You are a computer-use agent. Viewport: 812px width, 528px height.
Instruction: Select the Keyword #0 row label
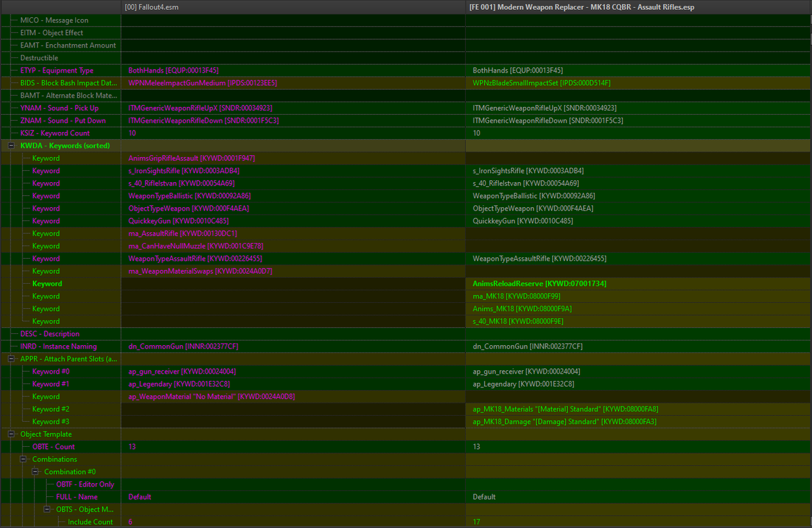[51, 371]
